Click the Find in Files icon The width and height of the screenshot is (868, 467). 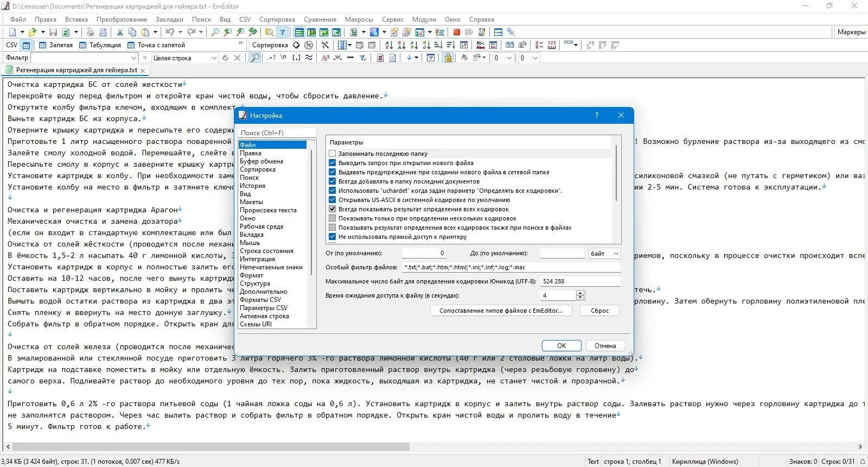(x=269, y=32)
